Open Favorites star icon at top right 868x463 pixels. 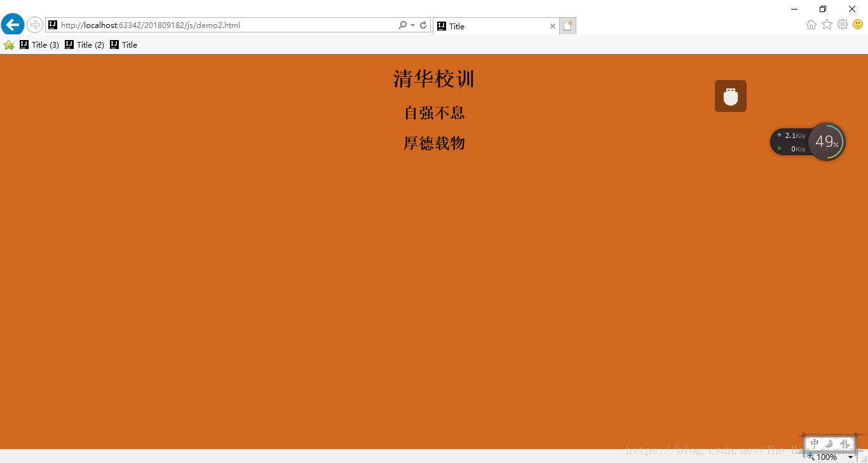(827, 24)
